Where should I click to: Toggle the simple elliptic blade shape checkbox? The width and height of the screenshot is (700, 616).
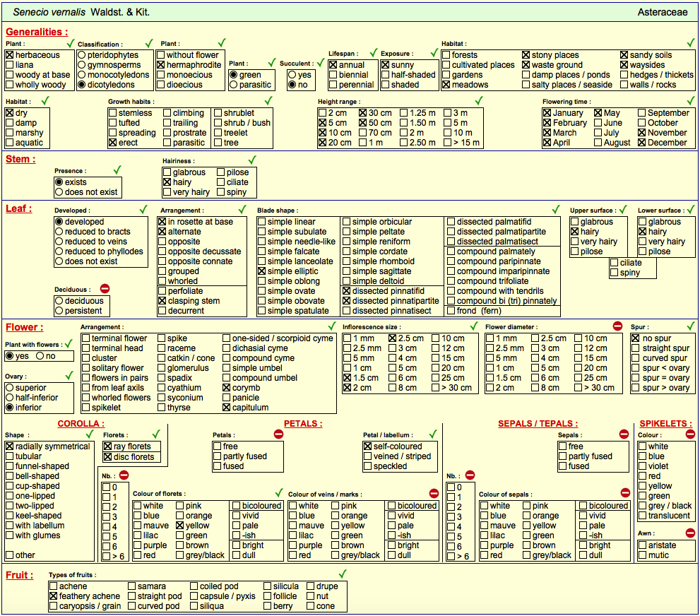261,271
